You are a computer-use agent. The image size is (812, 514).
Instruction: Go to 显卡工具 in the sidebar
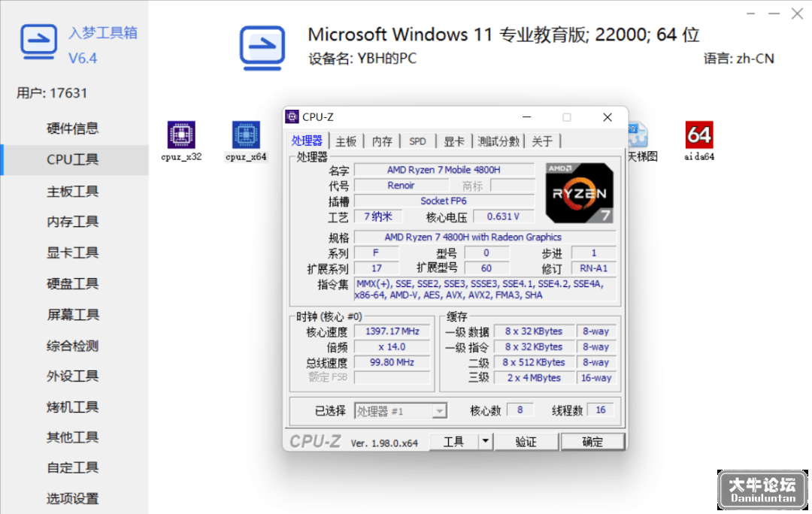[72, 252]
